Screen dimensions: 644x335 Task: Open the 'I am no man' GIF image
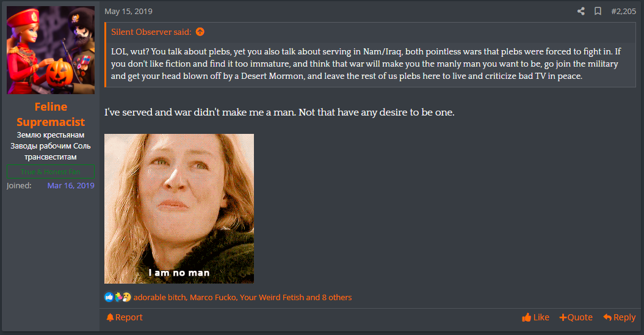pos(179,208)
